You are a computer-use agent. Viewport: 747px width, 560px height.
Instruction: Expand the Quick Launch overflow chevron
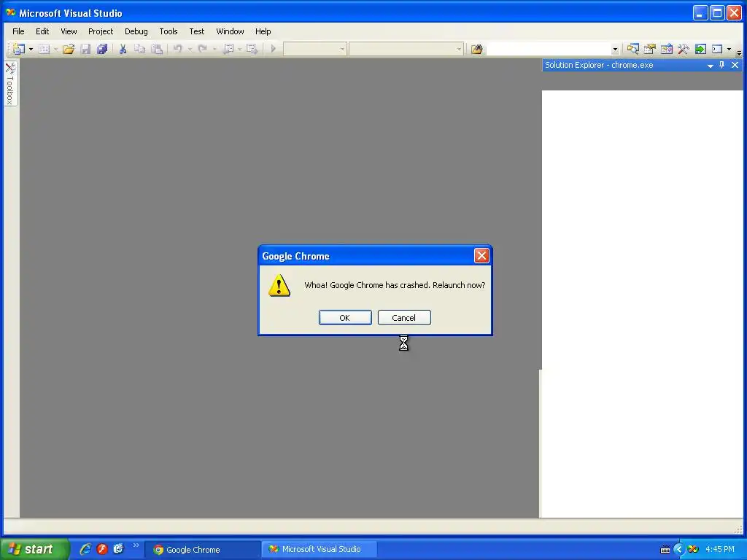pos(136,545)
